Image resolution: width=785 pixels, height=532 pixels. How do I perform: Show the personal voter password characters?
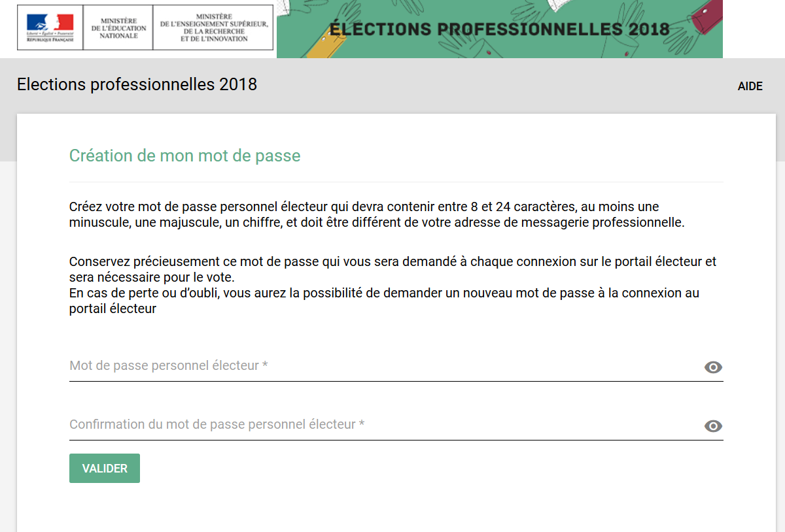[713, 367]
